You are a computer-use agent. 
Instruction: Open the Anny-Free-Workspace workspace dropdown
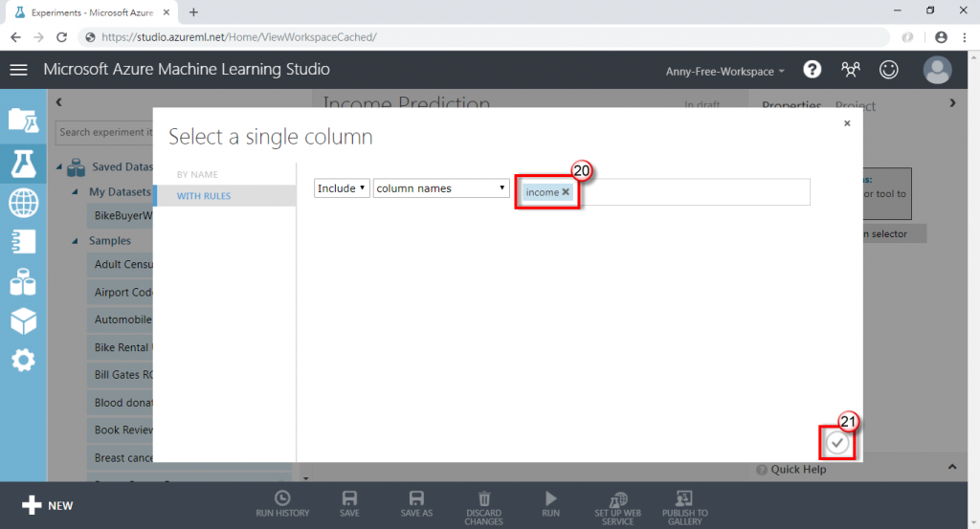[x=724, y=71]
